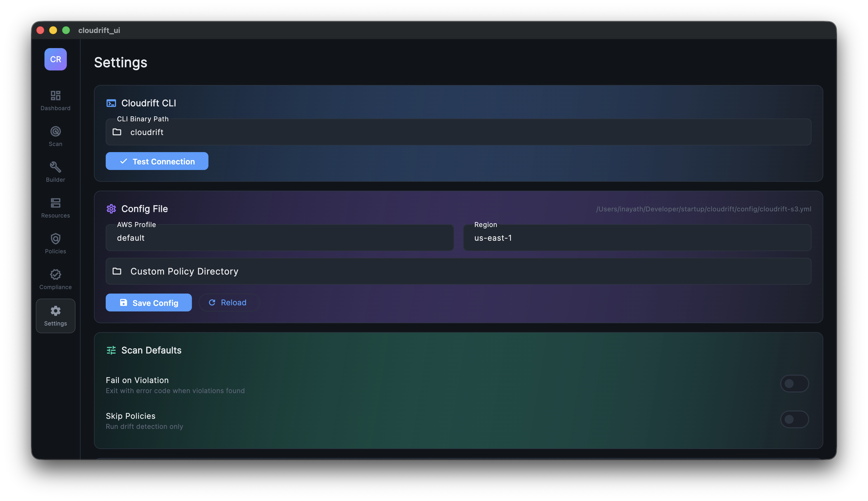Focus the Region input field

point(637,238)
